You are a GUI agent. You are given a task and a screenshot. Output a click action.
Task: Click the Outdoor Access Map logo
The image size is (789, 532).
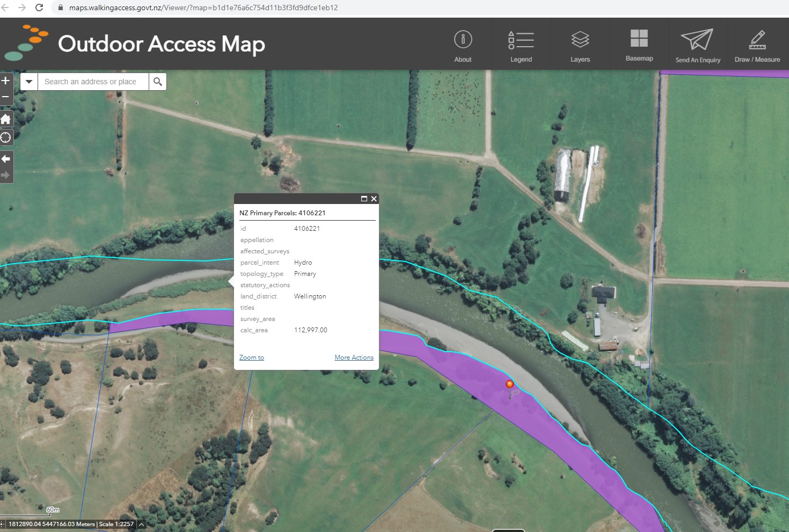point(26,42)
